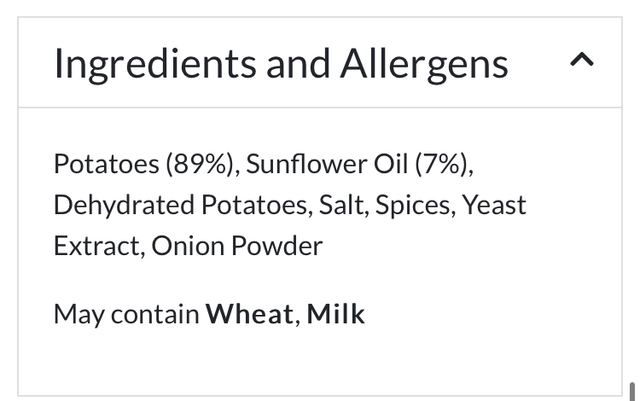
Task: Click the bold "Milk" allergen
Action: tap(336, 314)
